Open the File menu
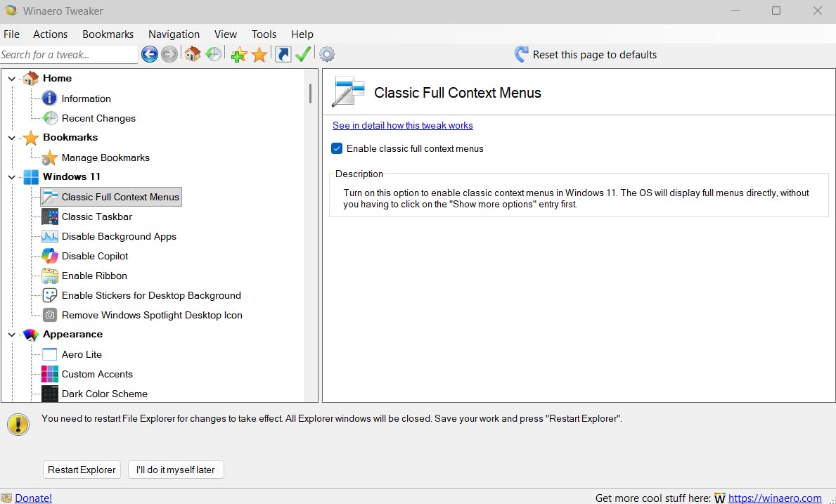The image size is (836, 504). tap(11, 34)
